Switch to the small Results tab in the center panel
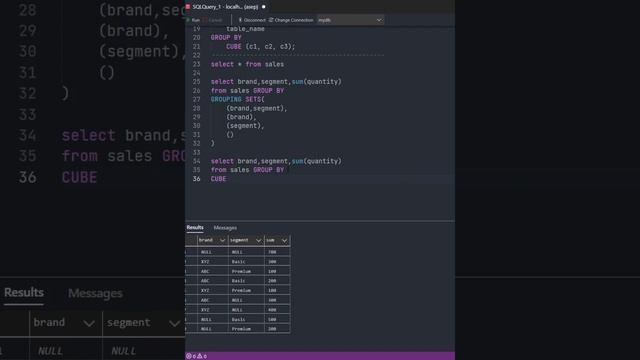This screenshot has height=360, width=640. 195,227
